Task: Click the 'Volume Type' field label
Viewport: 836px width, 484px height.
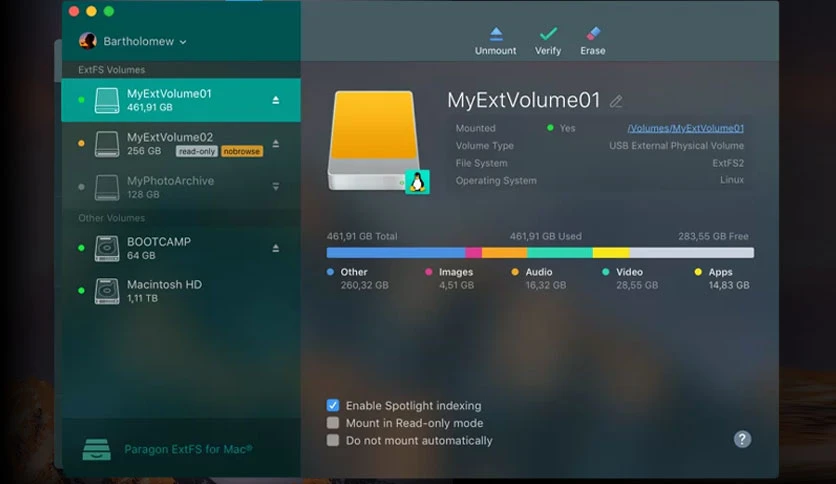Action: click(485, 146)
